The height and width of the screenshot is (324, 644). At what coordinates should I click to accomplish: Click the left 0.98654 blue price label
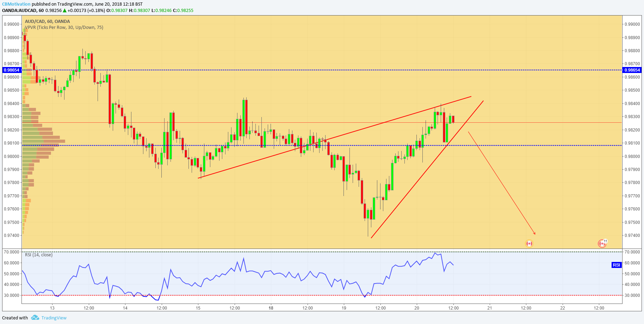click(12, 70)
